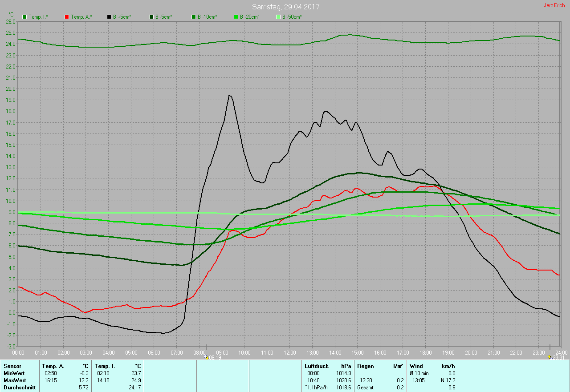Pick the B -50cm* light green legend square
Image resolution: width=570 pixels, height=392 pixels.
coord(278,17)
